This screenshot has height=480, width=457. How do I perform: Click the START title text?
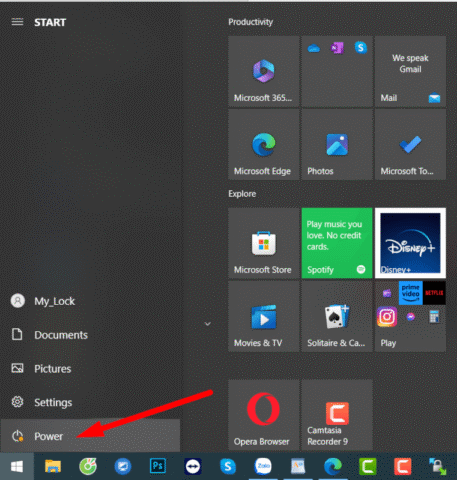[50, 22]
